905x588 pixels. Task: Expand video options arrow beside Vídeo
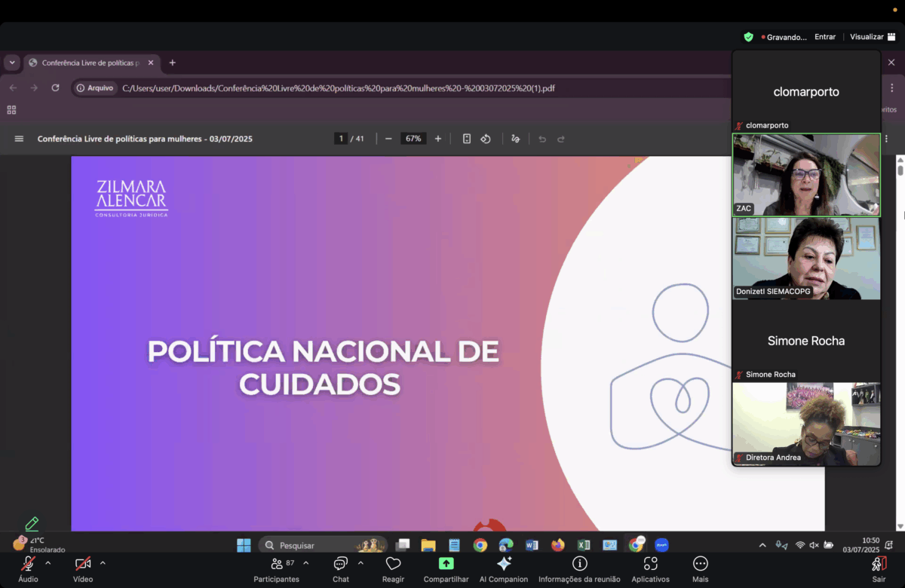coord(103,563)
